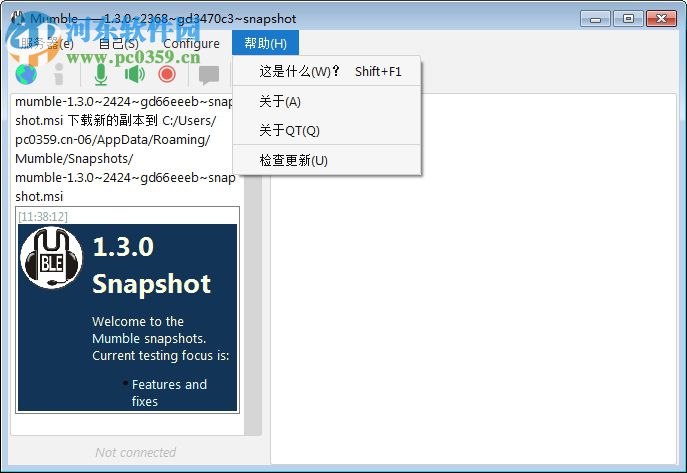Open comment via the speech bubble icon
The width and height of the screenshot is (687, 473).
click(209, 74)
